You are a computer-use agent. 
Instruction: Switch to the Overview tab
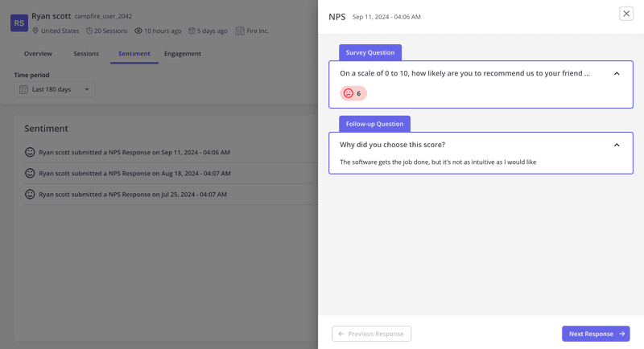tap(38, 54)
